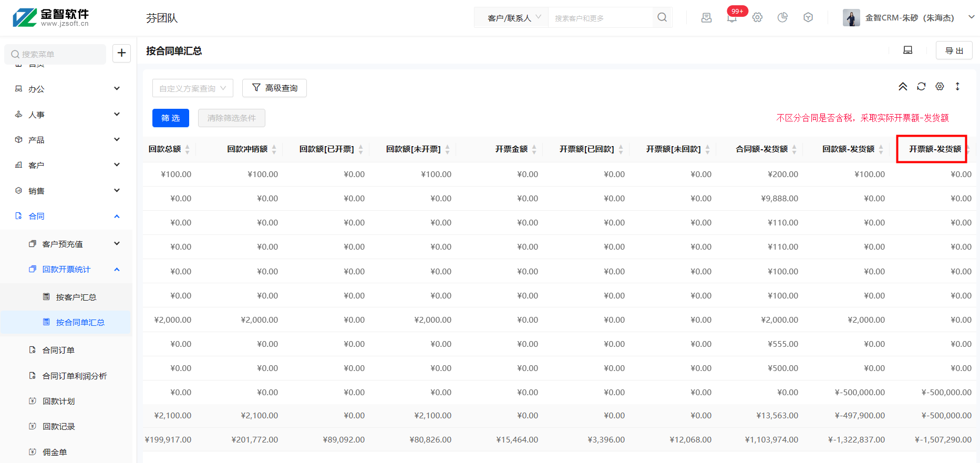Click the 芬团队 team name

[x=162, y=18]
